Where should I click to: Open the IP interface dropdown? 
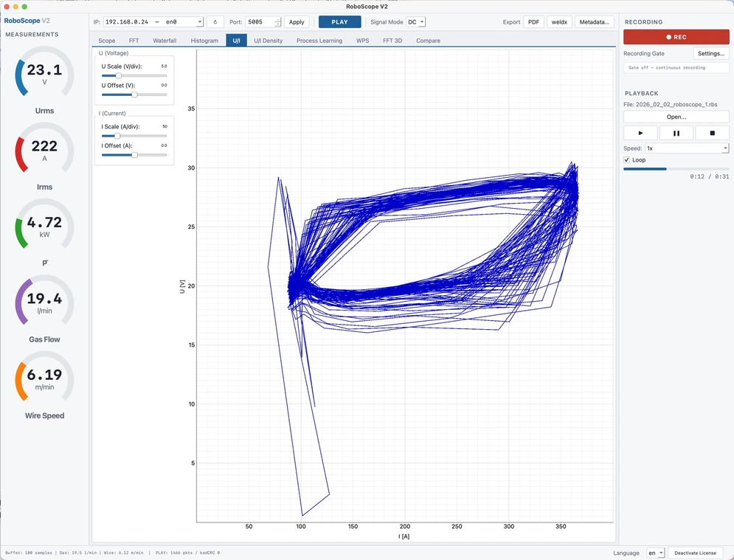tap(153, 22)
